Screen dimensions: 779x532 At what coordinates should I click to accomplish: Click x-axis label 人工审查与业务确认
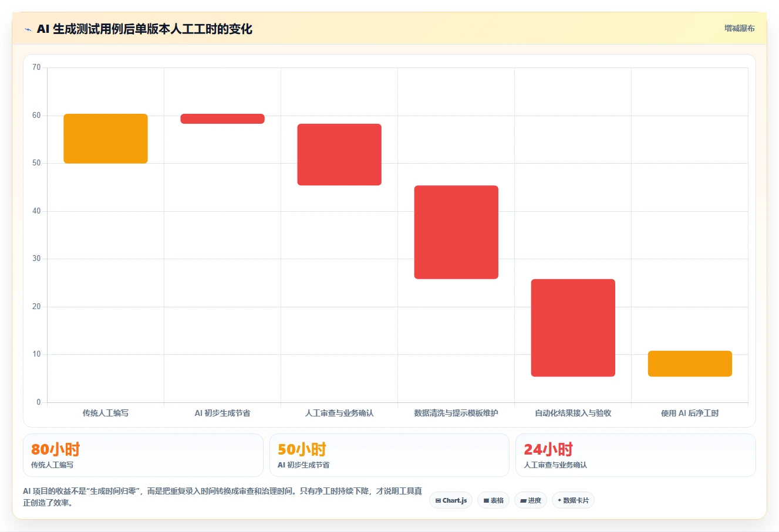click(x=339, y=413)
